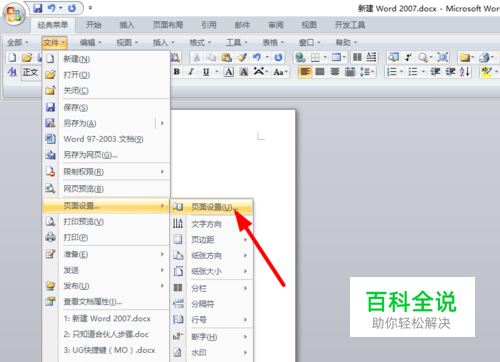Viewport: 500px width, 362px height.
Task: Expand 另存为(A) submenu arrow
Action: [x=162, y=123]
